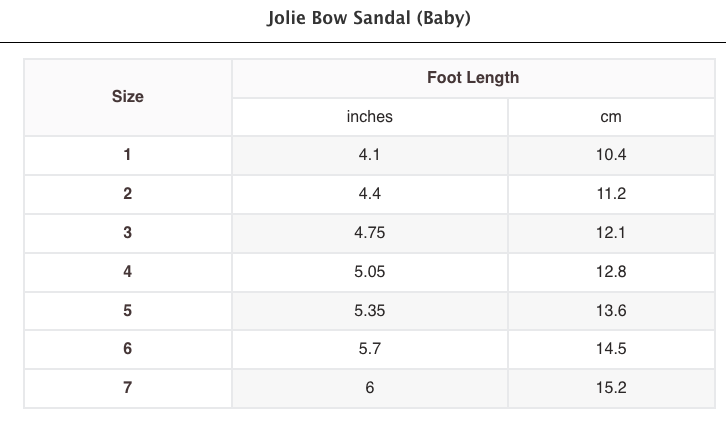The width and height of the screenshot is (726, 435).
Task: Click the 5.7 inches value
Action: point(369,349)
